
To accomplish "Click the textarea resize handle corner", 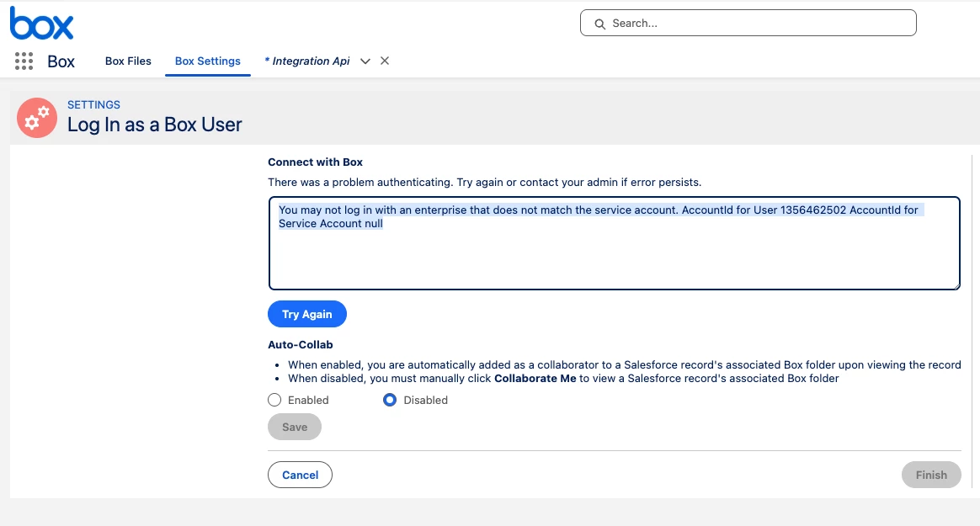I will click(x=956, y=285).
